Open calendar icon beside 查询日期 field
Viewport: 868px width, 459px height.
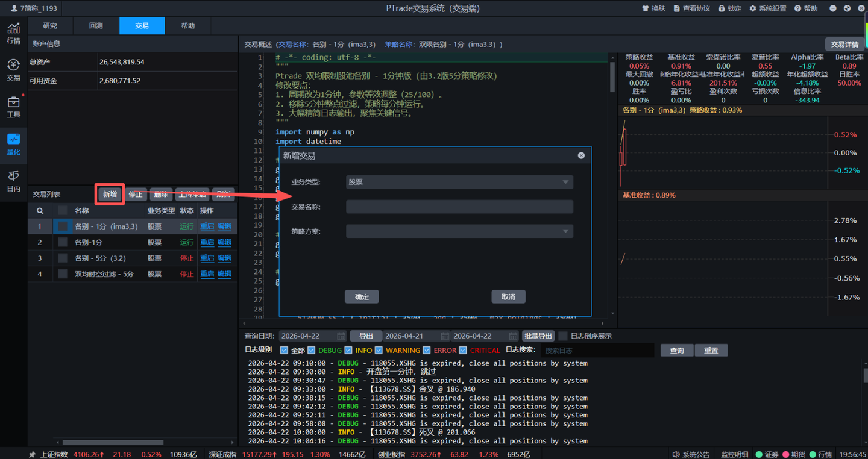tap(341, 336)
